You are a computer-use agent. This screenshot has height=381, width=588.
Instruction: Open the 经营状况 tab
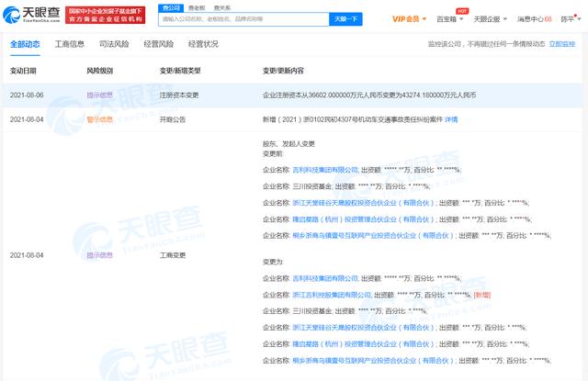point(204,43)
